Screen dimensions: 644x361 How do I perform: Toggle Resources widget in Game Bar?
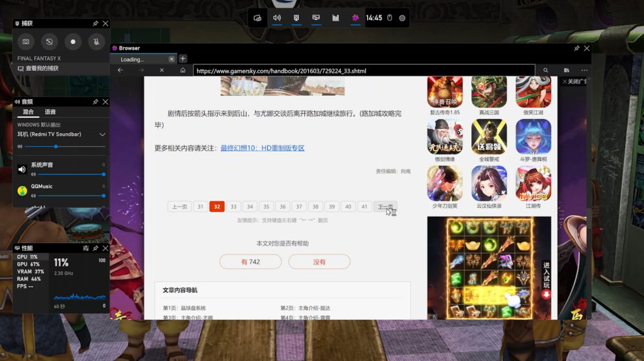click(336, 18)
